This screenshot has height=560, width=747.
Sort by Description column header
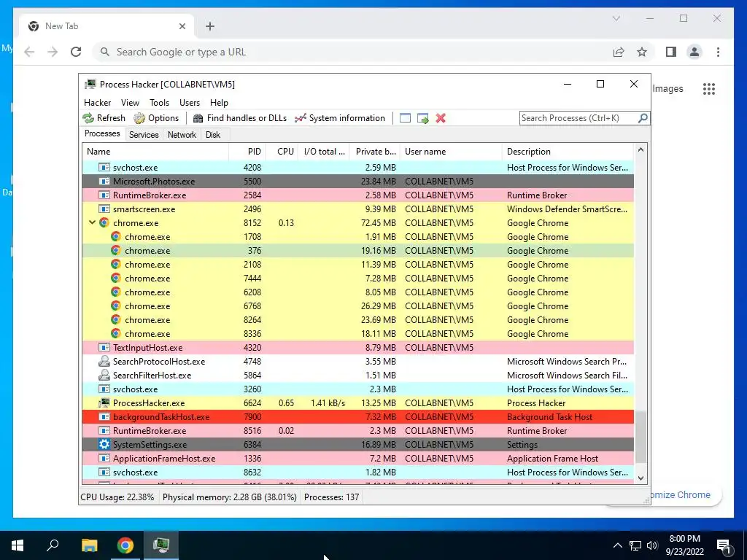pos(568,152)
